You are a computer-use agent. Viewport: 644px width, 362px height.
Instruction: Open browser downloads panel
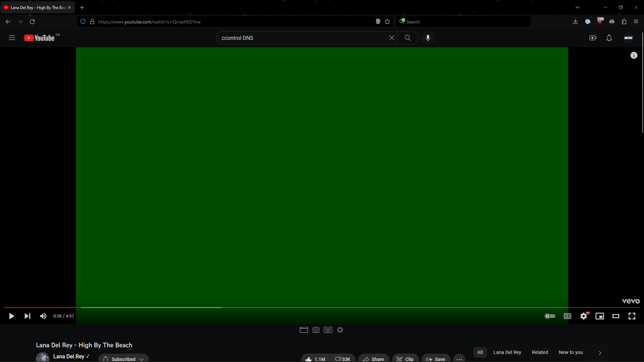(575, 22)
